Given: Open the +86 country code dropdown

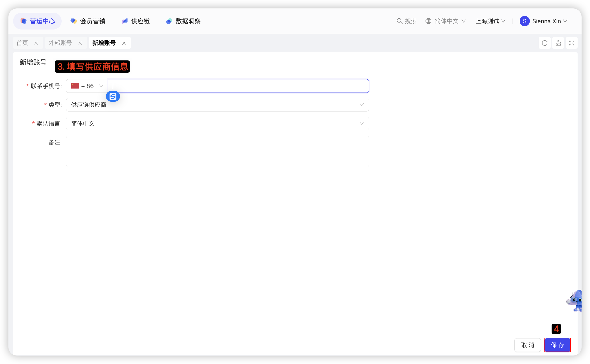Looking at the screenshot, I should tap(87, 86).
